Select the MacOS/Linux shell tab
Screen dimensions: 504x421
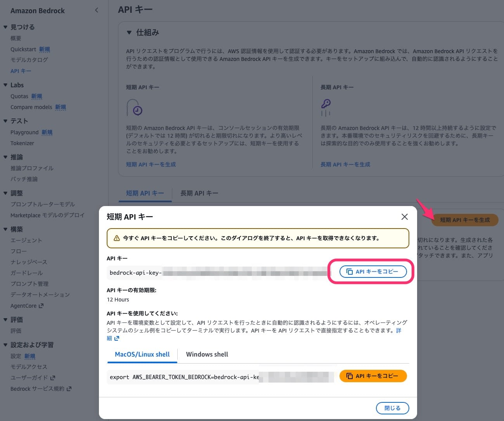pyautogui.click(x=142, y=354)
